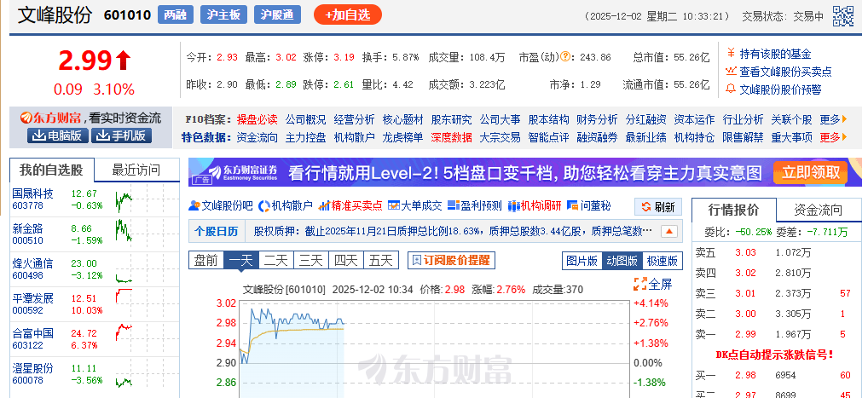Click the 沪股通 tag
The height and width of the screenshot is (398, 868).
tap(277, 15)
